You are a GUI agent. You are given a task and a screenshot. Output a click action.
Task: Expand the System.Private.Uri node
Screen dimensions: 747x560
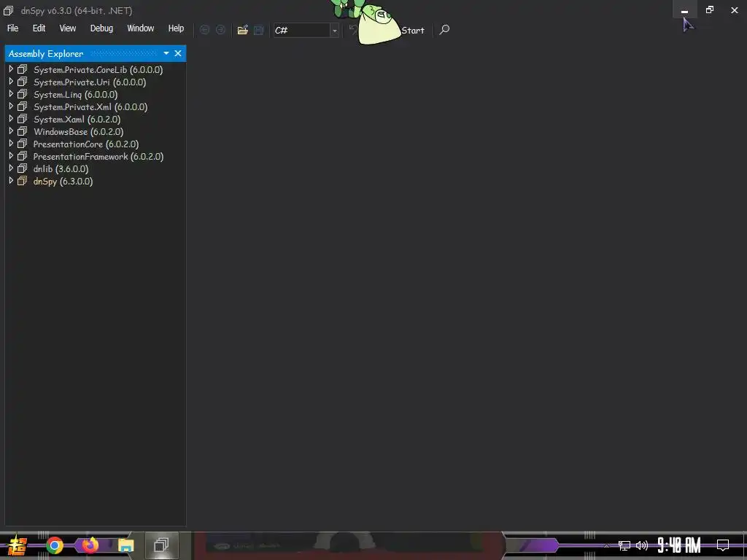[10, 82]
